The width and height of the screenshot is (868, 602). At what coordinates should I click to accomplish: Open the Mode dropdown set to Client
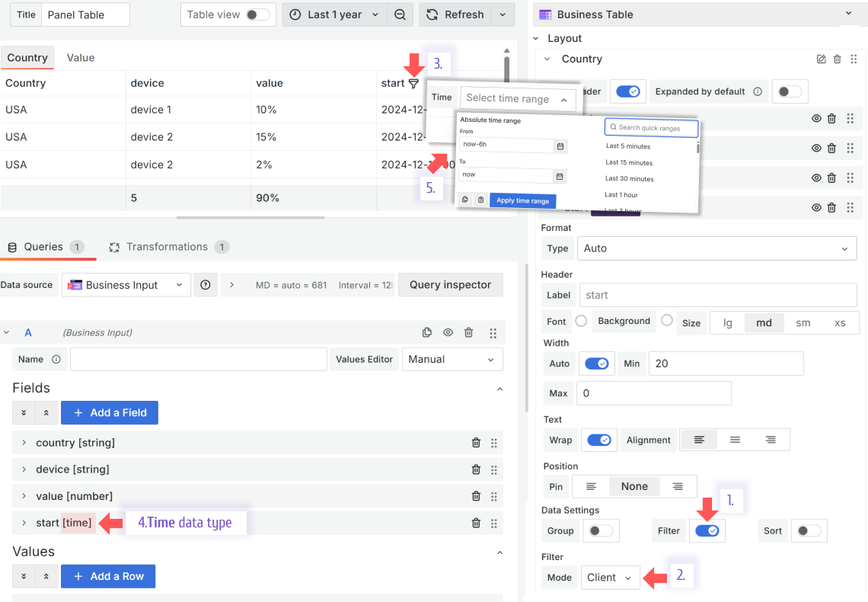tap(610, 578)
